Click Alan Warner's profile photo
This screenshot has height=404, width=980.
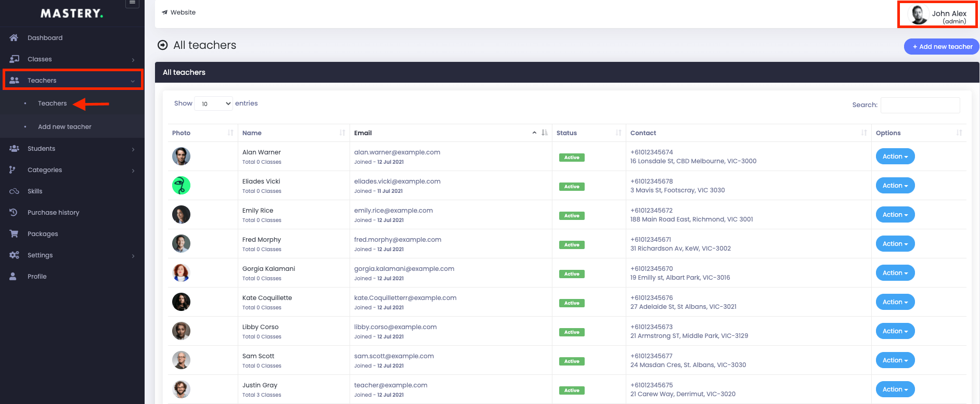pos(181,156)
